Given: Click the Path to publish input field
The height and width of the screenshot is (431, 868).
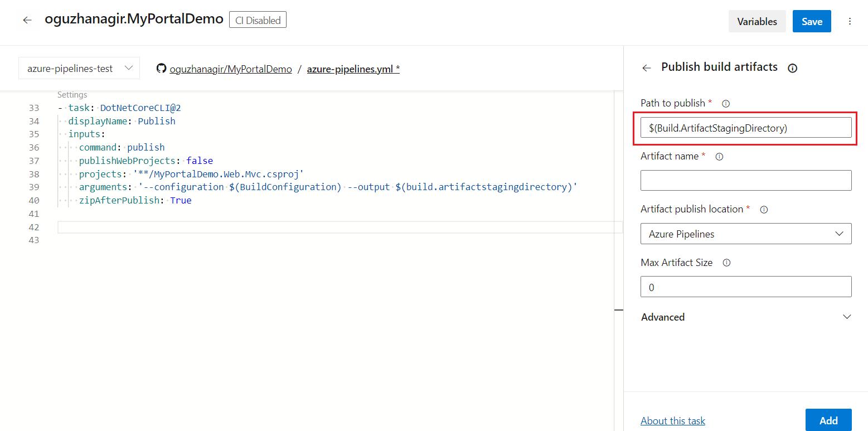Looking at the screenshot, I should [746, 127].
